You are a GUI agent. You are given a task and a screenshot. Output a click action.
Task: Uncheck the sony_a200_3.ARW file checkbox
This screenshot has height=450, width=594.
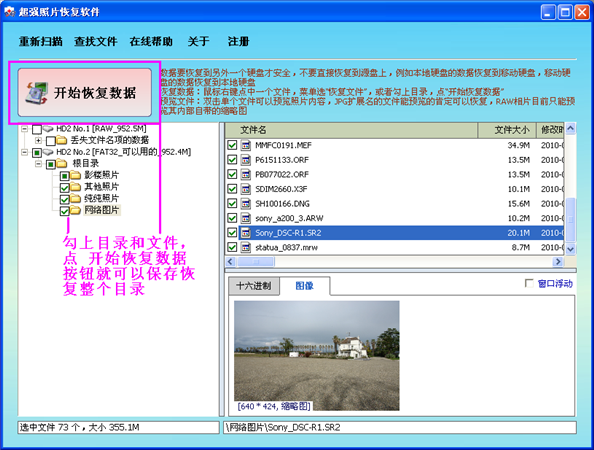click(x=232, y=218)
